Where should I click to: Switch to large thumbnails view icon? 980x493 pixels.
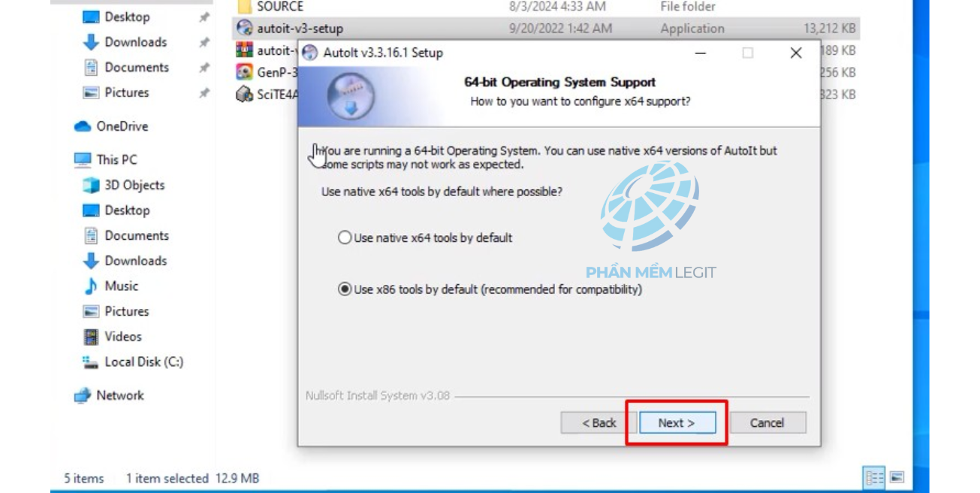click(x=897, y=477)
